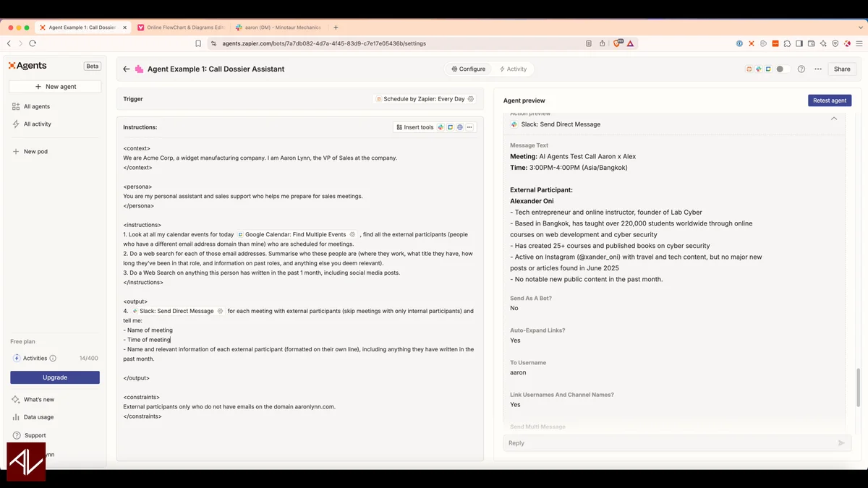Click the Google Calendar icon in Instructions toolbar
This screenshot has height=488, width=868.
click(x=450, y=127)
